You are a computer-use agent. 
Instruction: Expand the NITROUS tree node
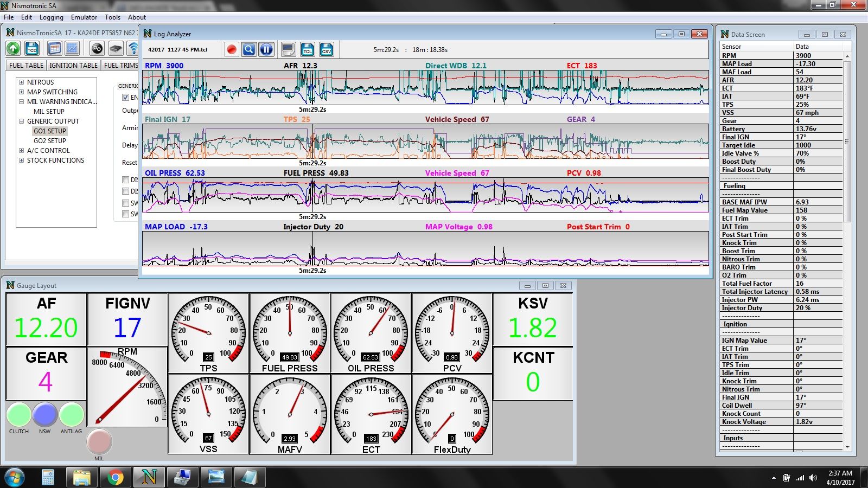(x=22, y=82)
